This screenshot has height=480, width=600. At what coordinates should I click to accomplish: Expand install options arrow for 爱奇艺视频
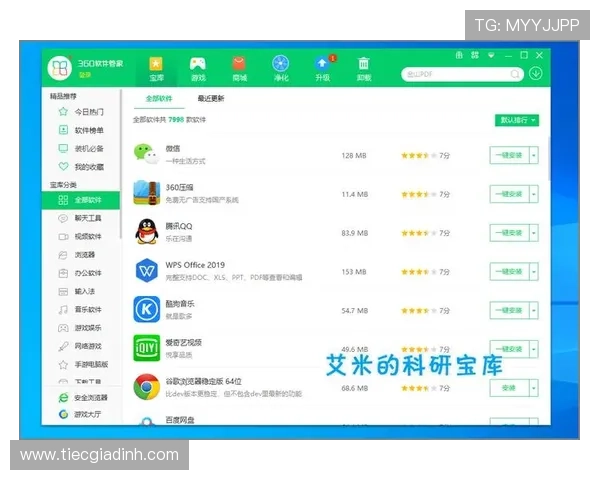534,349
